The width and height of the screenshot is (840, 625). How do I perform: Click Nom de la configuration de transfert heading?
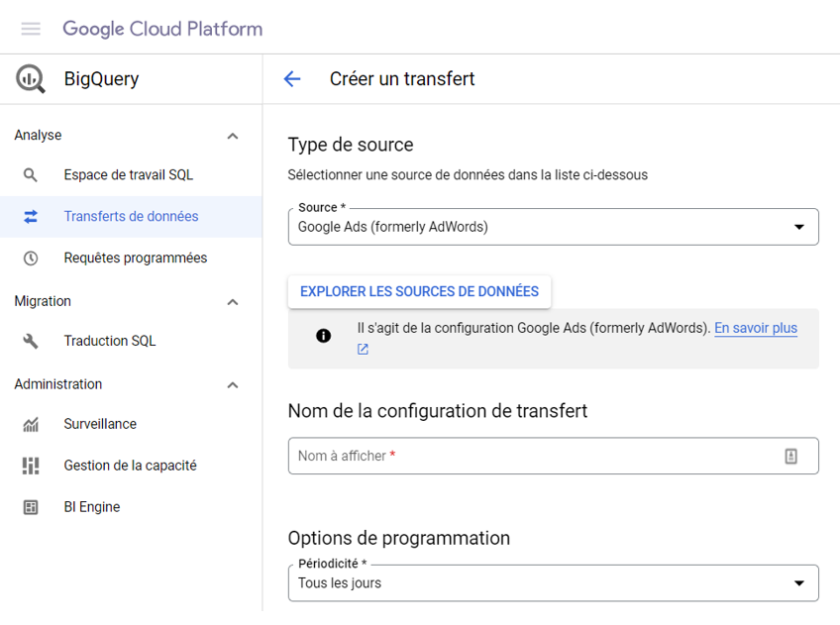(x=438, y=411)
